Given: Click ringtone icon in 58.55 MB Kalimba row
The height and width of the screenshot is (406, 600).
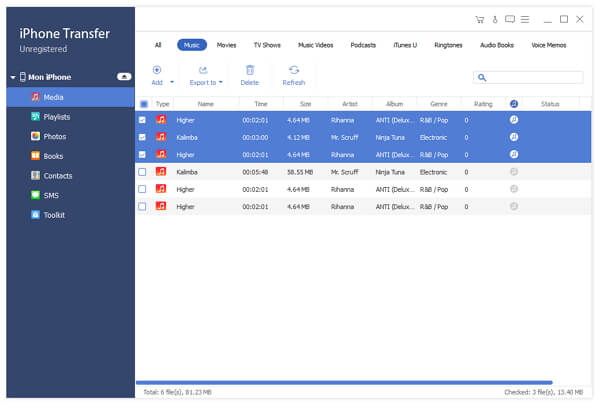Looking at the screenshot, I should pos(514,172).
